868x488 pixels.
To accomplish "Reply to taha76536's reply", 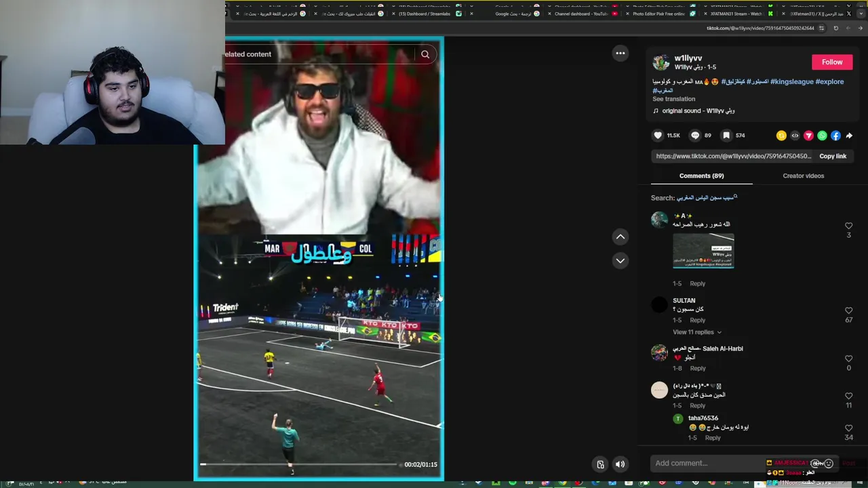I will [713, 438].
